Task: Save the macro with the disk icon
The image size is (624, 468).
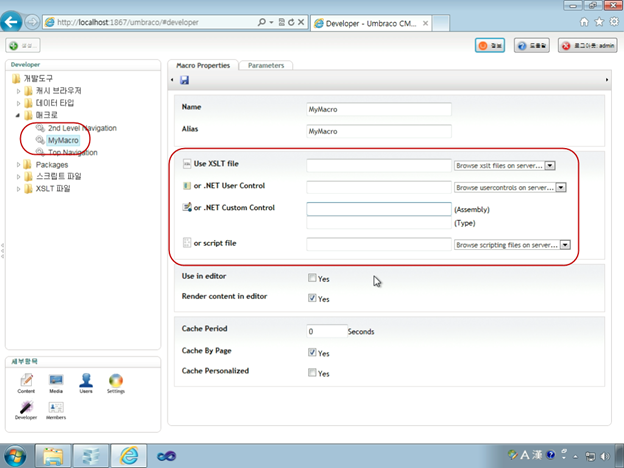Action: click(x=184, y=80)
